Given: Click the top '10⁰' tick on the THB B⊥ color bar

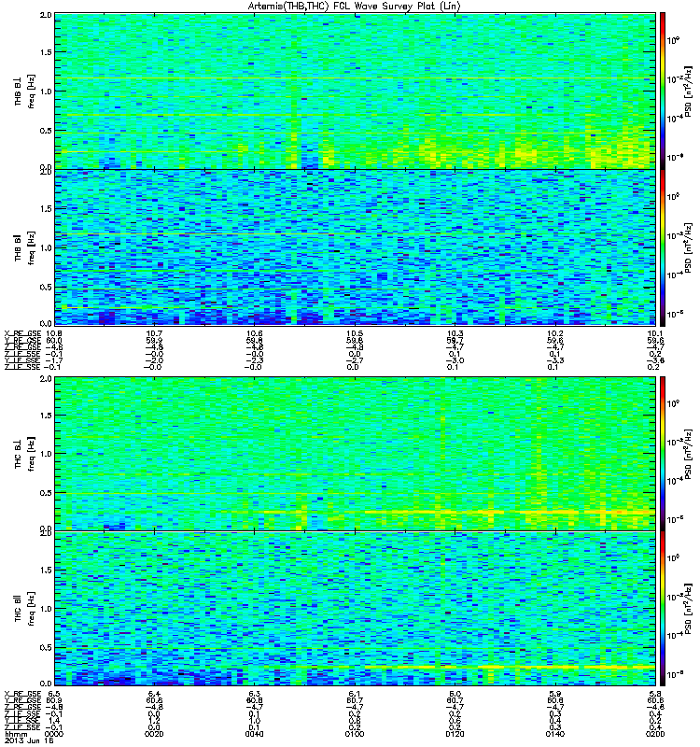Looking at the screenshot, I should coord(673,40).
